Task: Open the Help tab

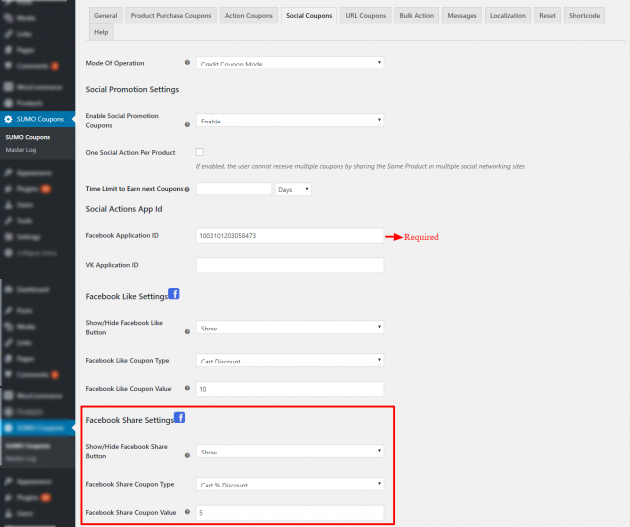Action: [101, 32]
